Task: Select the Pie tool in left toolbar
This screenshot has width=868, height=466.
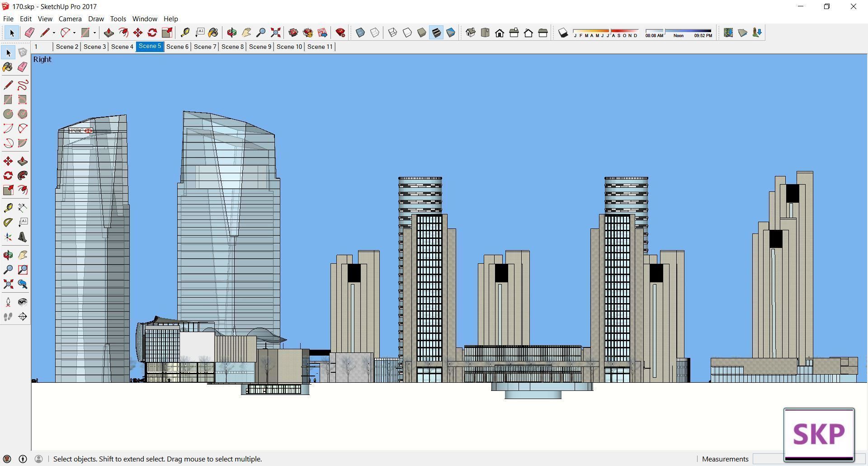Action: tap(23, 143)
